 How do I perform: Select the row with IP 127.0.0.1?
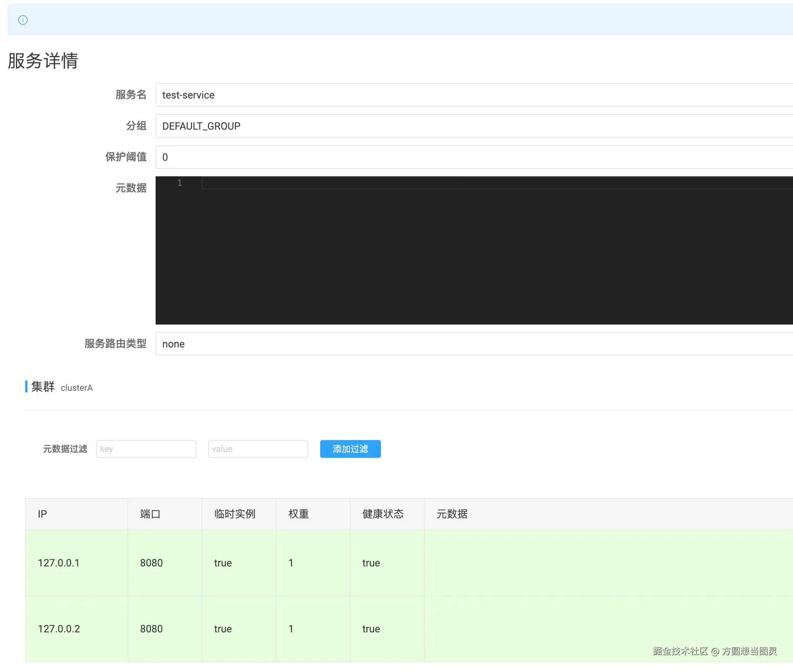click(59, 563)
